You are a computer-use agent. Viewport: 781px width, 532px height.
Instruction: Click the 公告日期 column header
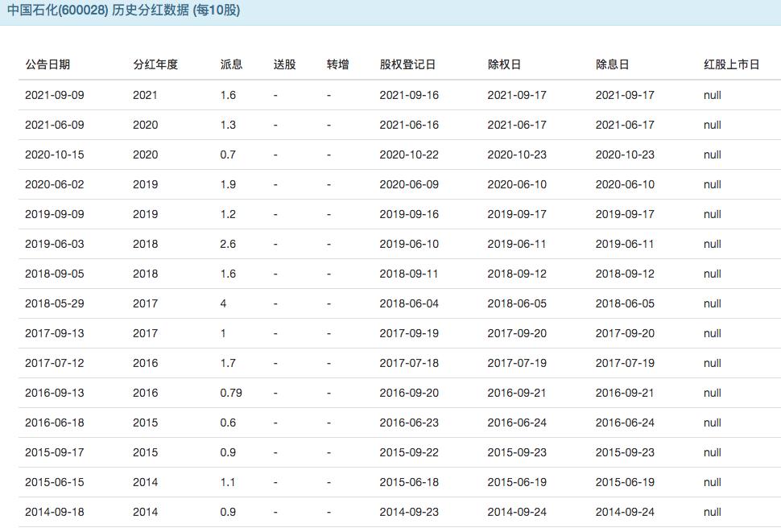point(48,64)
